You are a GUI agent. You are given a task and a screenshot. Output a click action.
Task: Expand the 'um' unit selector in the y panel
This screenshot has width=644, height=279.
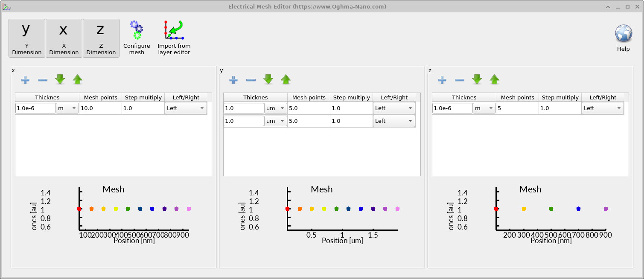pos(275,108)
